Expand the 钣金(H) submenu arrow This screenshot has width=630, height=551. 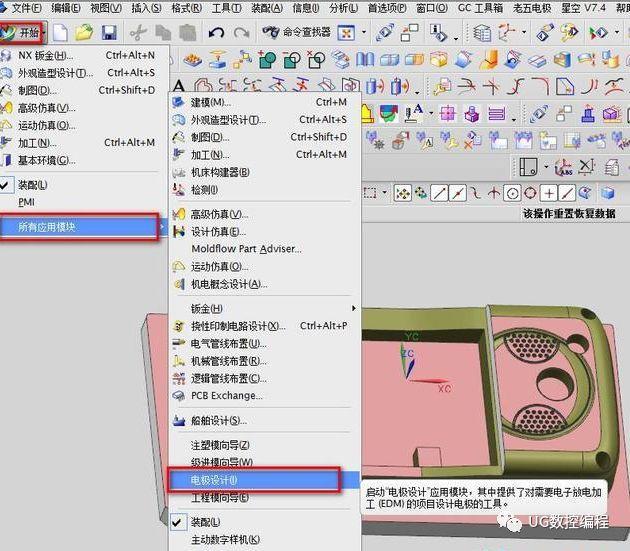354,308
